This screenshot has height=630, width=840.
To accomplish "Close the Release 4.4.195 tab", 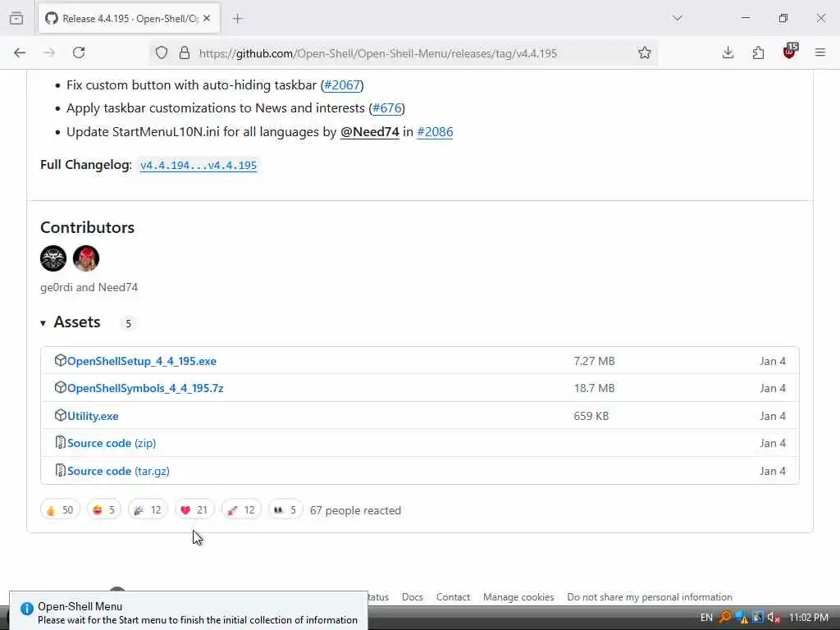I will click(x=207, y=19).
